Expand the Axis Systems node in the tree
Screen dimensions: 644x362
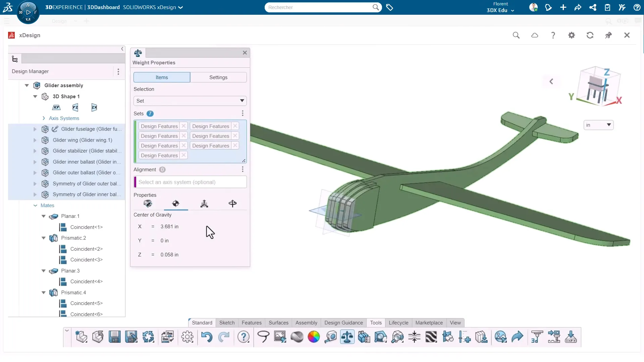click(43, 118)
